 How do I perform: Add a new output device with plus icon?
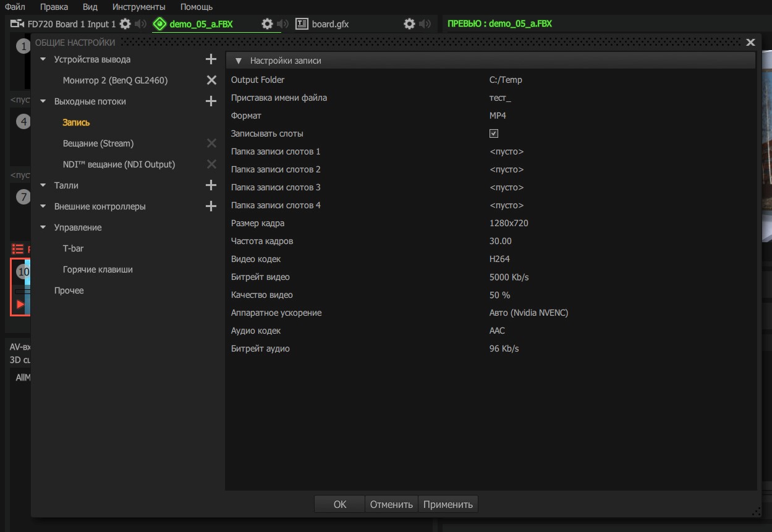coord(211,59)
